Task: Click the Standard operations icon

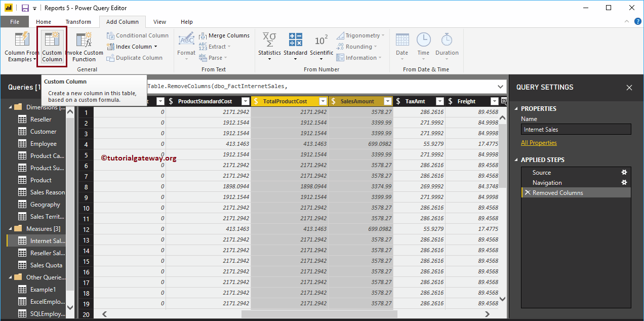Action: coord(295,39)
